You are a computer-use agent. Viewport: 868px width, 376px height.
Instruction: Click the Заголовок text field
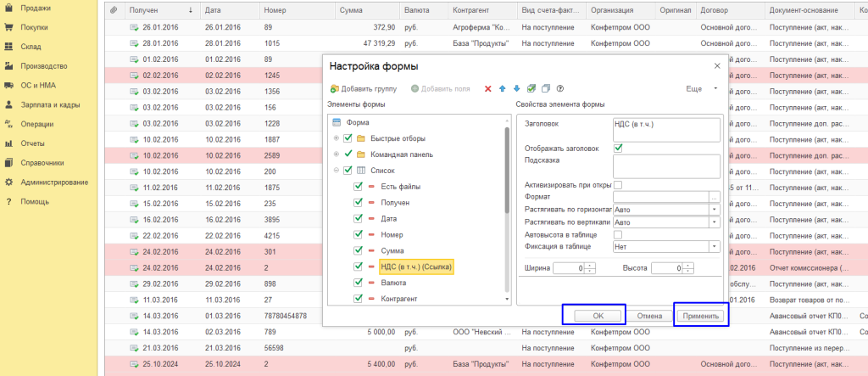coord(665,128)
